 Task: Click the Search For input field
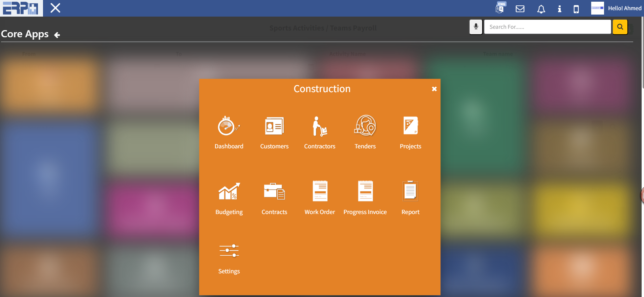pos(547,27)
